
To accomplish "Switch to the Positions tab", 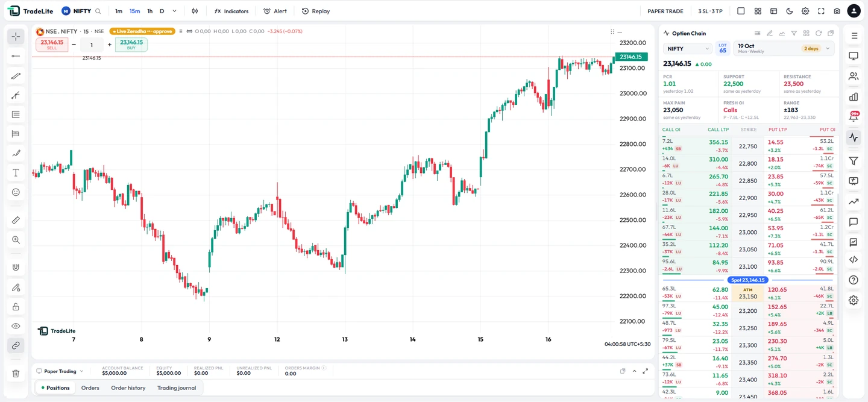I will 55,388.
